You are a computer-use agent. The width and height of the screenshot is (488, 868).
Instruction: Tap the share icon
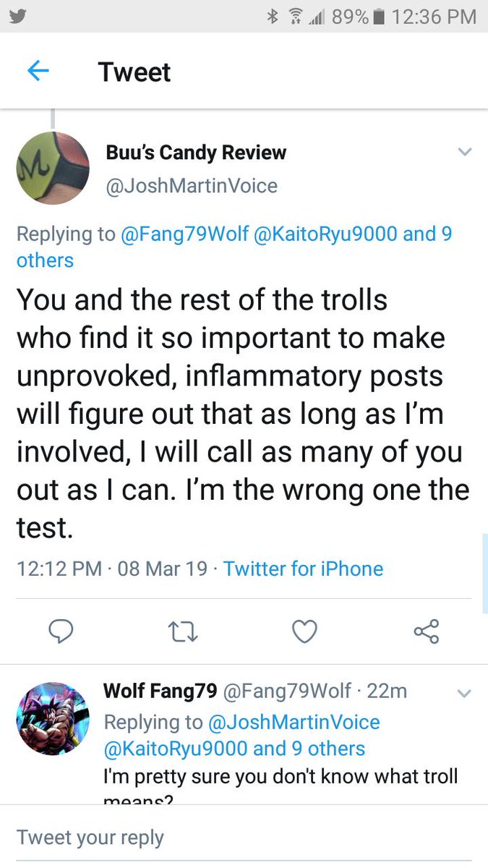click(427, 631)
